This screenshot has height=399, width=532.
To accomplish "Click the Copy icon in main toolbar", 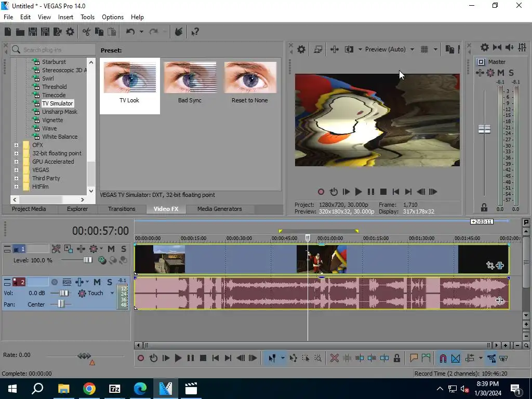I will coord(99,32).
